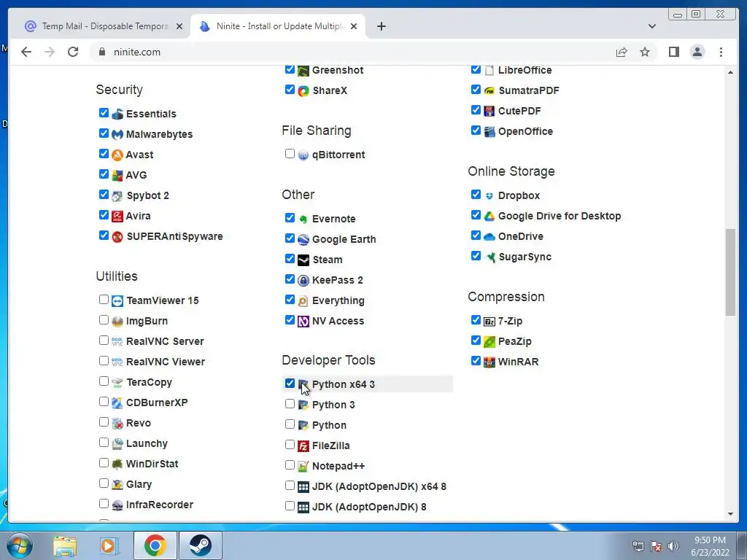Click the FileZilla red icon
This screenshot has height=560, width=747.
tap(303, 446)
